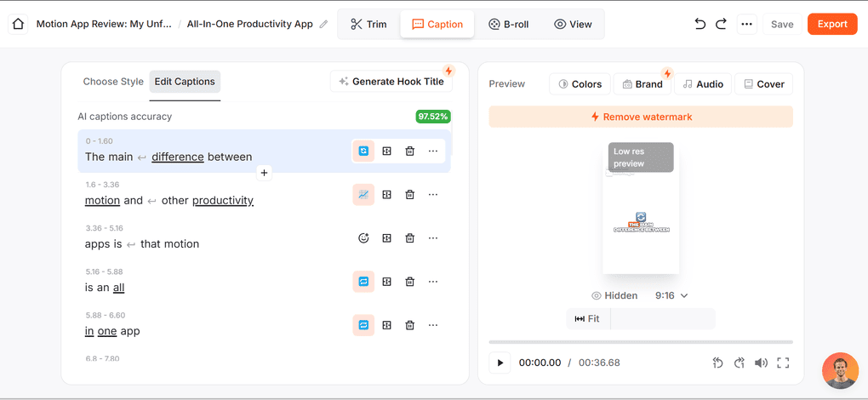868x400 pixels.
Task: Open more options for "is an all"
Action: 433,282
